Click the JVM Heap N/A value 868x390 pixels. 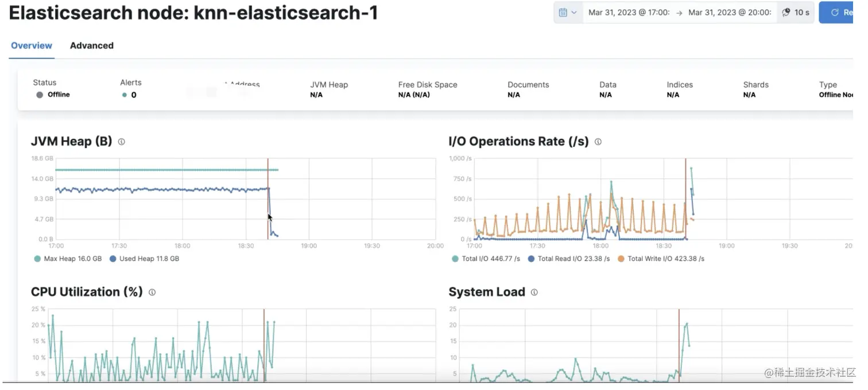tap(316, 95)
